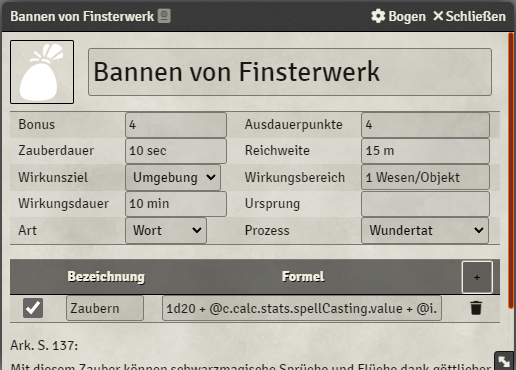The height and width of the screenshot is (370, 516).
Task: Click the window resize handle icon
Action: tap(503, 361)
